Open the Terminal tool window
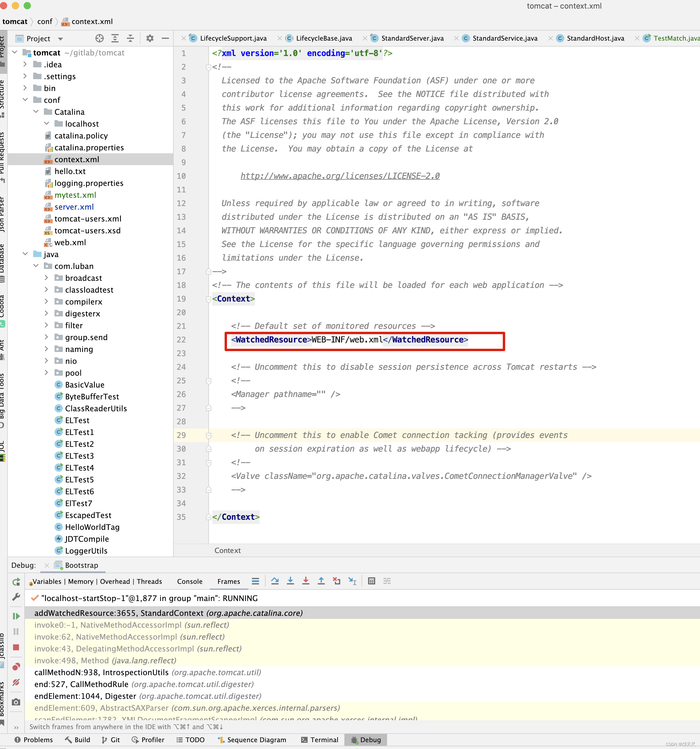 [319, 740]
